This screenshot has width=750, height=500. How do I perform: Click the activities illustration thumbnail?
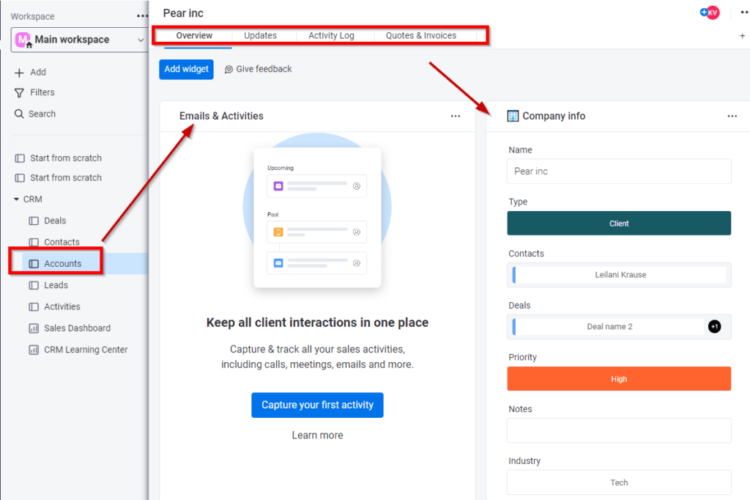tap(317, 211)
